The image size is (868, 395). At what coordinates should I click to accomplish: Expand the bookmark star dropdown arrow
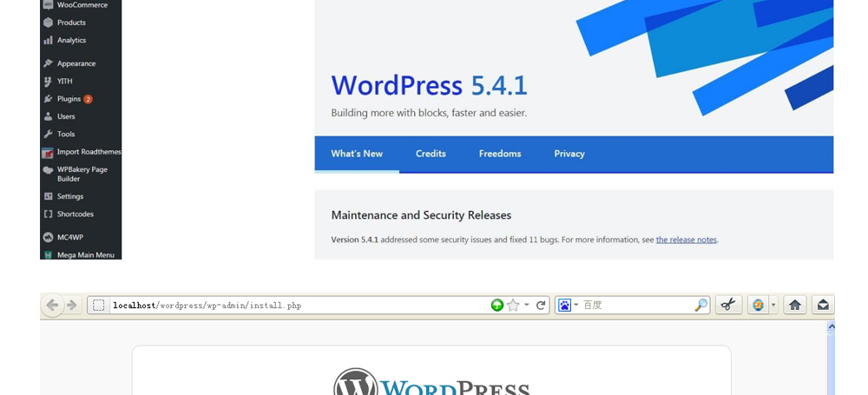click(526, 306)
